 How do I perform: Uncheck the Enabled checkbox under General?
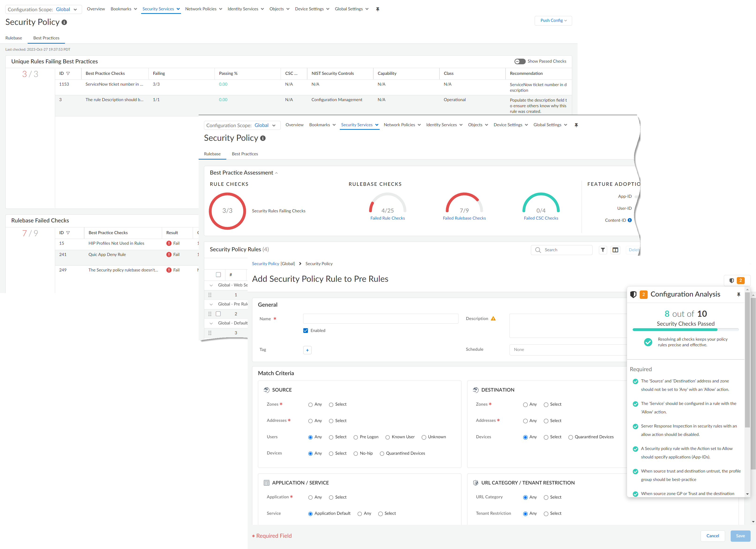pos(305,330)
